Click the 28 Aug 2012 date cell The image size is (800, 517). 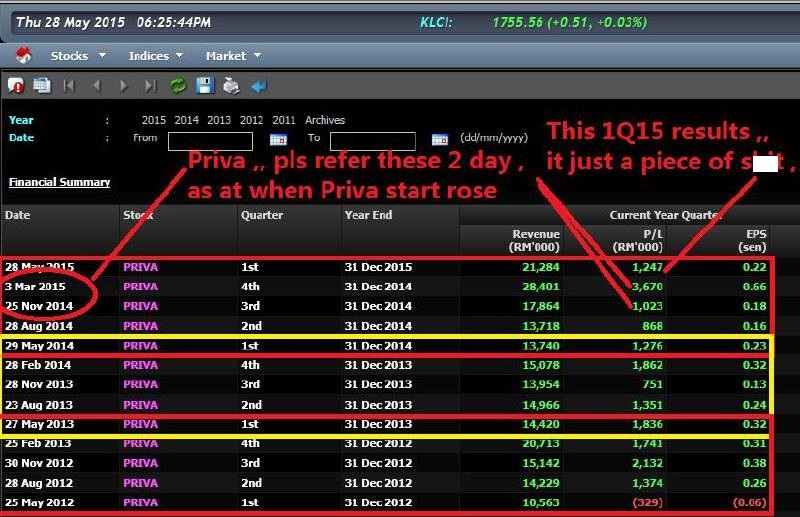point(39,483)
